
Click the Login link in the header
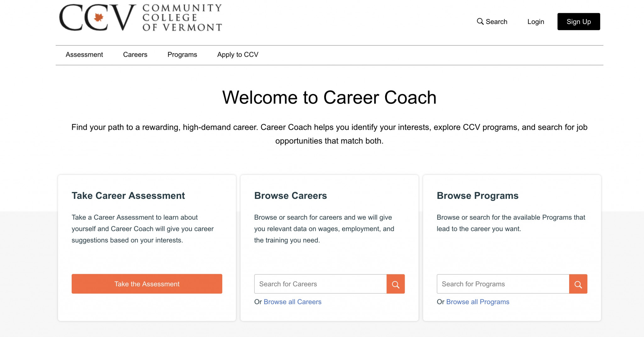point(536,21)
